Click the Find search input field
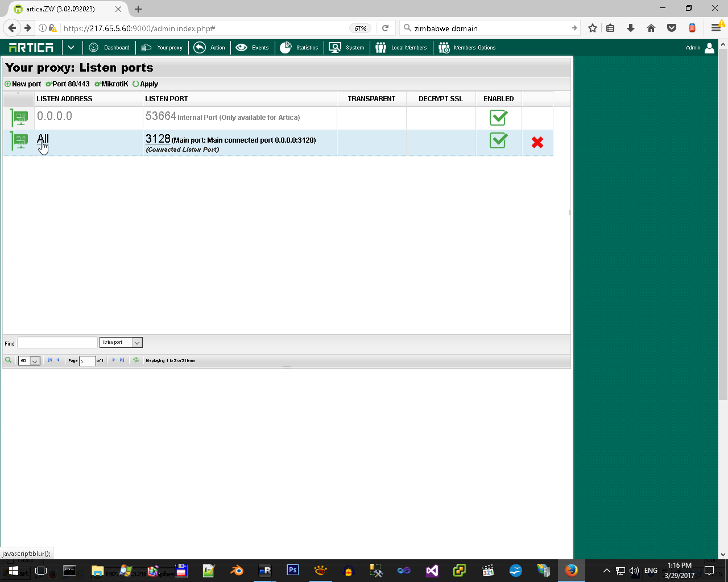 coord(57,343)
